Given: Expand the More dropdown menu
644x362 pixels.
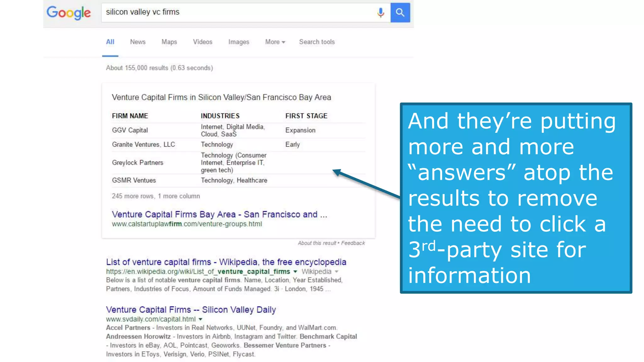Looking at the screenshot, I should (x=275, y=42).
